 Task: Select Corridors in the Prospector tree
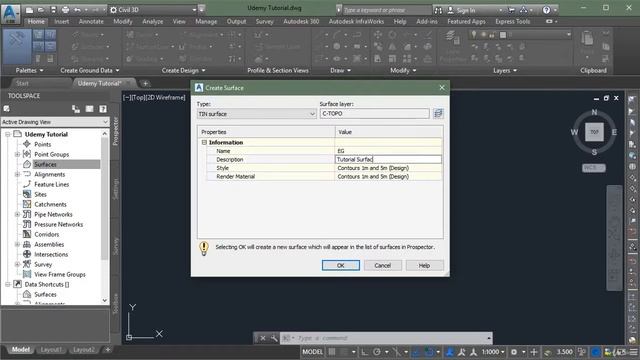click(x=47, y=235)
